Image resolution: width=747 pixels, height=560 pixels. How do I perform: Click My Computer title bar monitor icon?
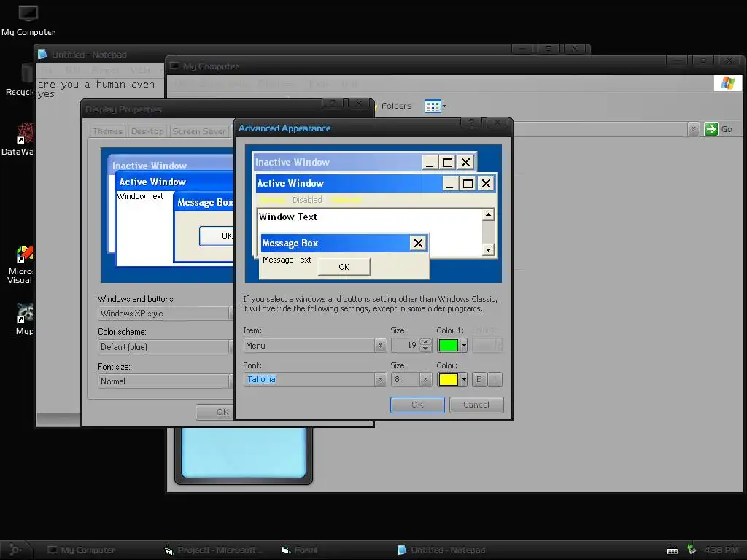(174, 66)
